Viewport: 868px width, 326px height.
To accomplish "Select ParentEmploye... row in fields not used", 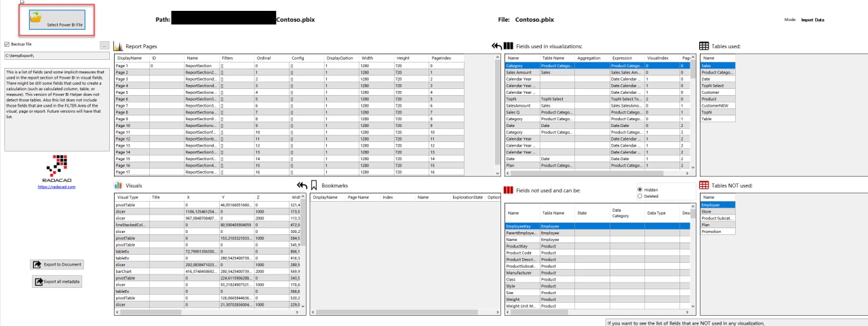I will 597,232.
